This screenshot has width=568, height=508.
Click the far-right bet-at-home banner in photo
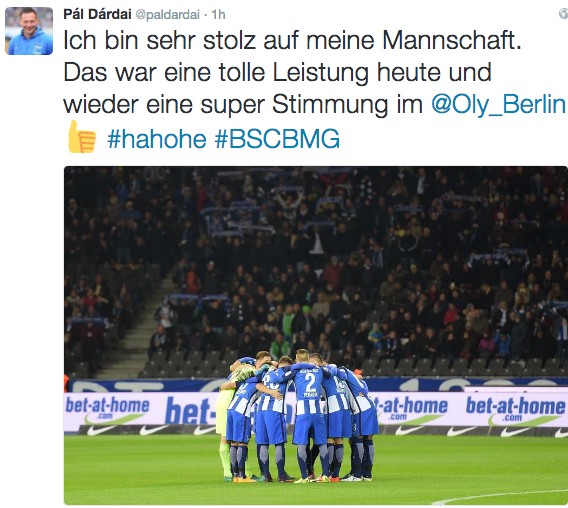pos(515,409)
